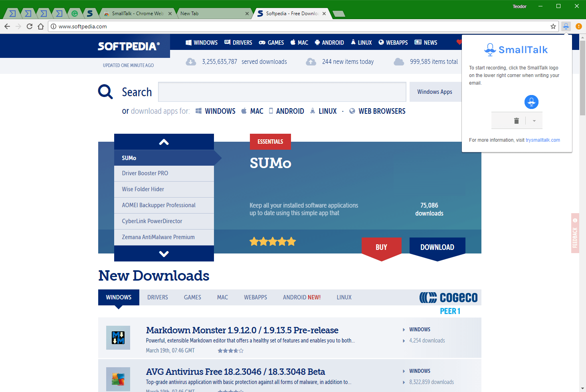Click the orange alert extension icon
This screenshot has width=586, height=392.
[578, 26]
